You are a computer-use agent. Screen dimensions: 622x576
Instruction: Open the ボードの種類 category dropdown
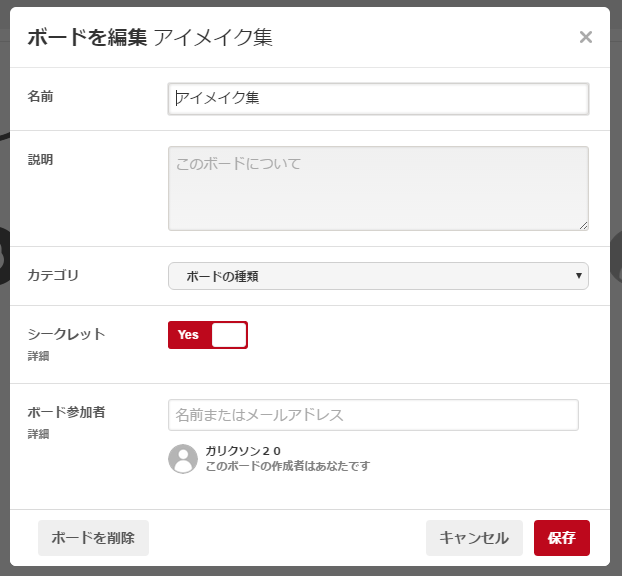pos(378,276)
